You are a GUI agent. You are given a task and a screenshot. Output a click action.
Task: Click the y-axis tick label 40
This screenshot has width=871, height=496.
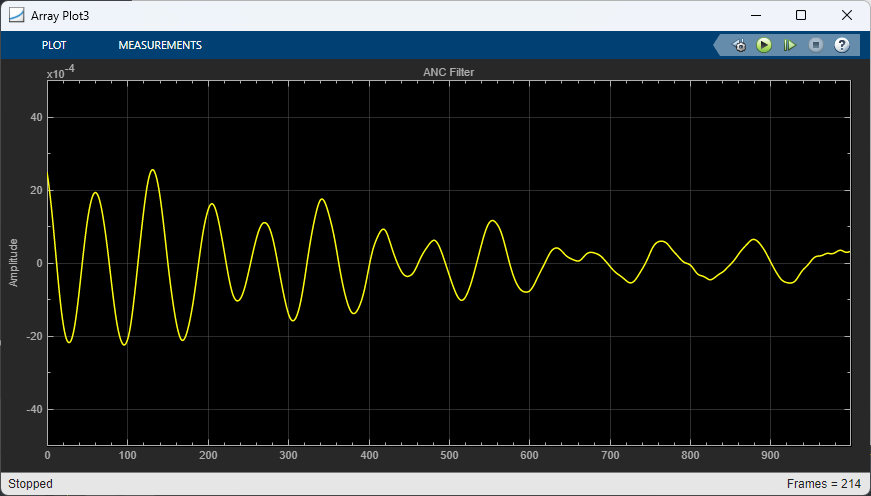[37, 118]
